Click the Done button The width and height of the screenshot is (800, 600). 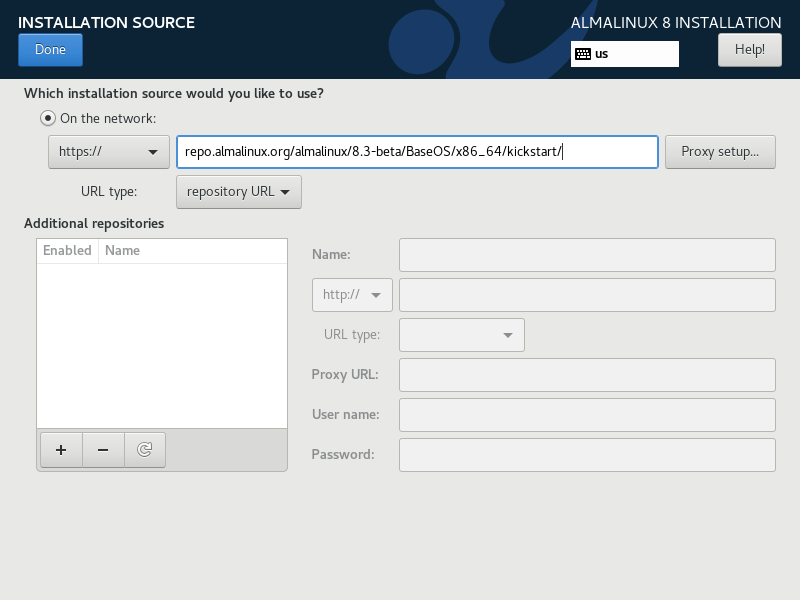50,49
